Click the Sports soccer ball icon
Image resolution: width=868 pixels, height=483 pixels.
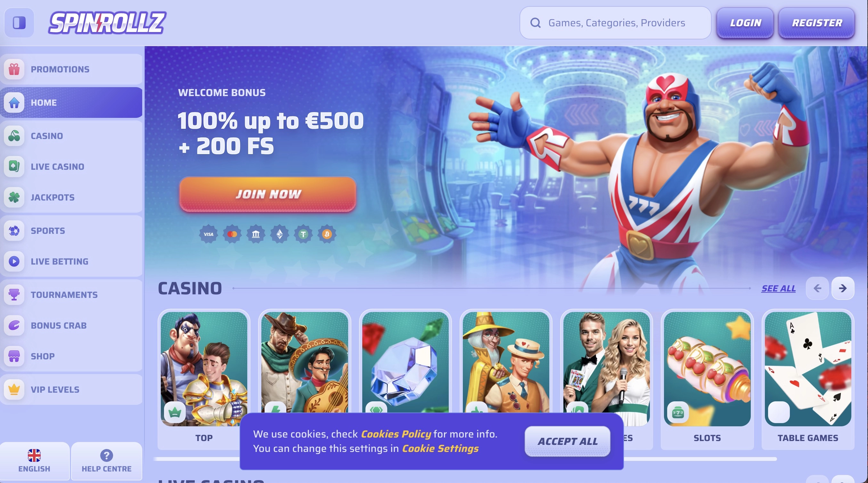point(14,231)
